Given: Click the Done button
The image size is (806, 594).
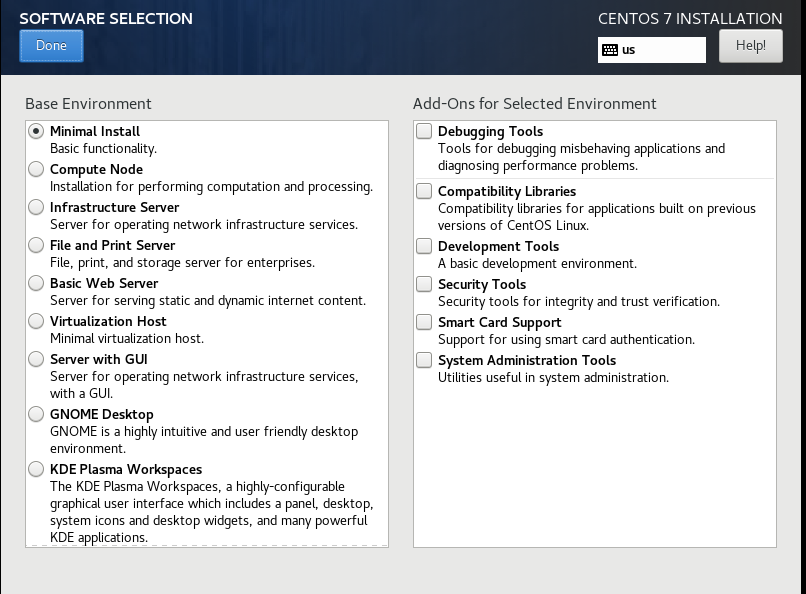Looking at the screenshot, I should tap(51, 45).
